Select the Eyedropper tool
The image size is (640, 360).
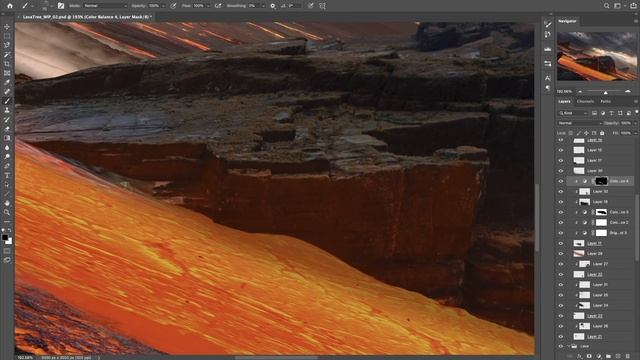[7, 82]
